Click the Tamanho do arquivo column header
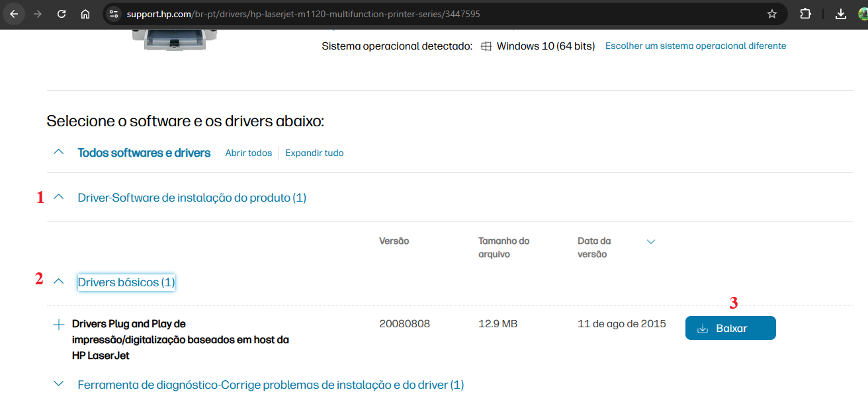This screenshot has height=400, width=868. click(x=504, y=247)
